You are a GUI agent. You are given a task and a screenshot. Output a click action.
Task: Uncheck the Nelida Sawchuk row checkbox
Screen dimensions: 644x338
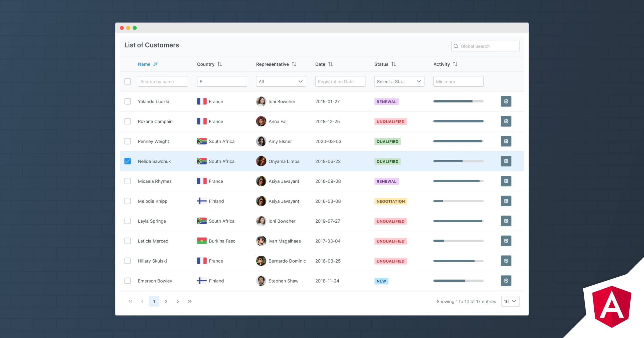[x=127, y=161]
